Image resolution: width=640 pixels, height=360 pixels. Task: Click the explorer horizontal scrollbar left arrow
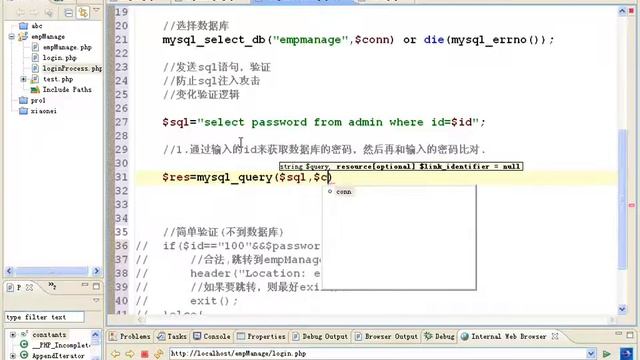9,271
